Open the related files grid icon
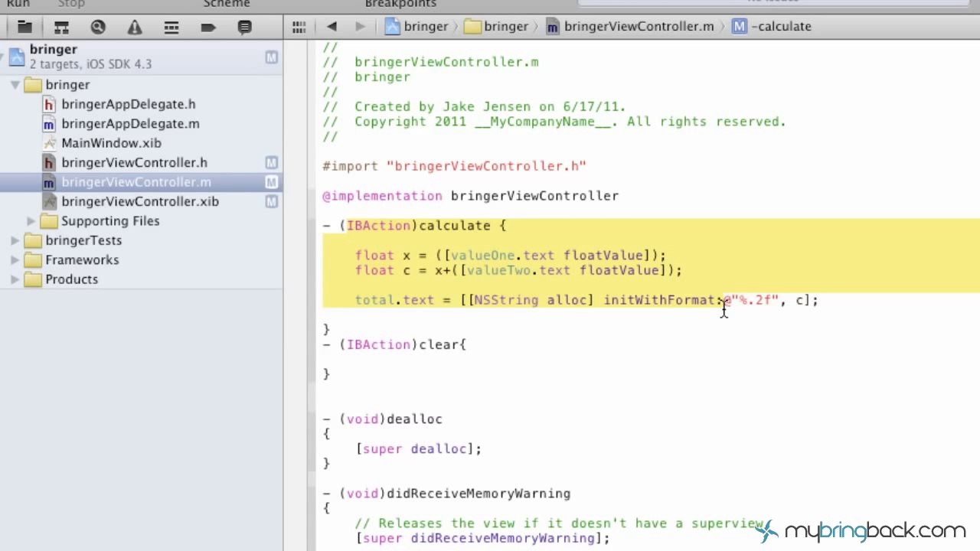Viewport: 980px width, 551px height. (x=299, y=27)
